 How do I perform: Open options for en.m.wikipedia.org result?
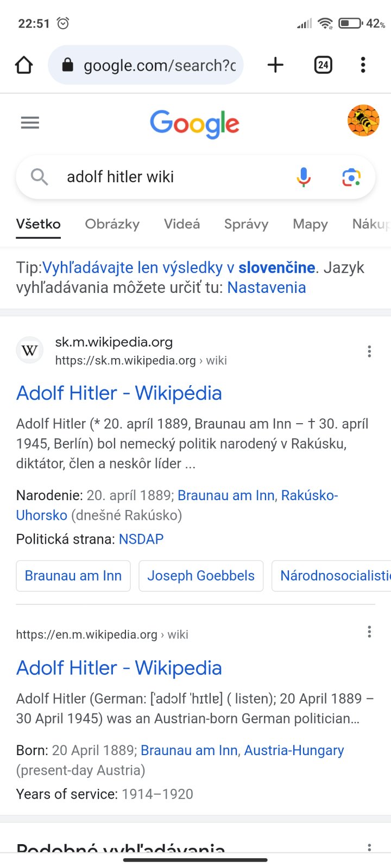pos(369,631)
